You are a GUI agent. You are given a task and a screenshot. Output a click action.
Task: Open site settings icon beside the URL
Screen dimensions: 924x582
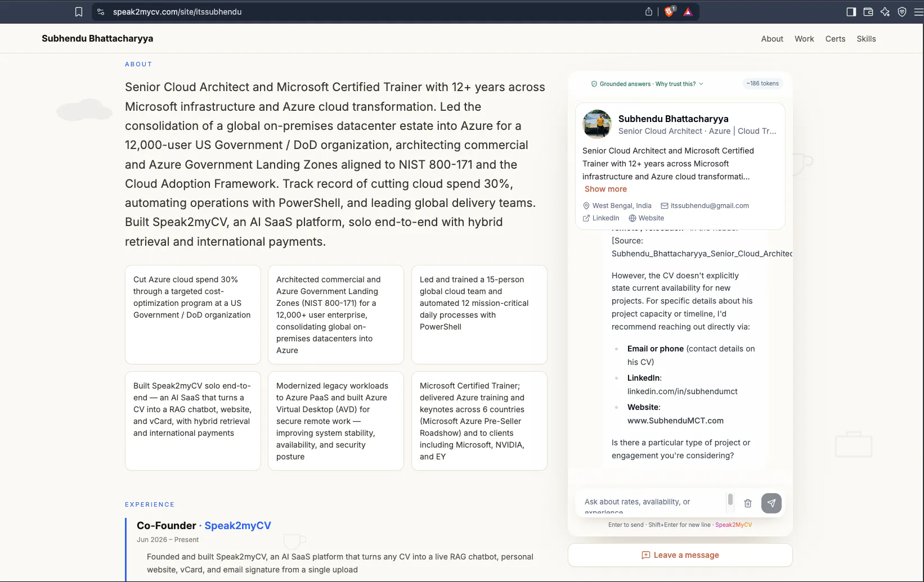pyautogui.click(x=101, y=12)
